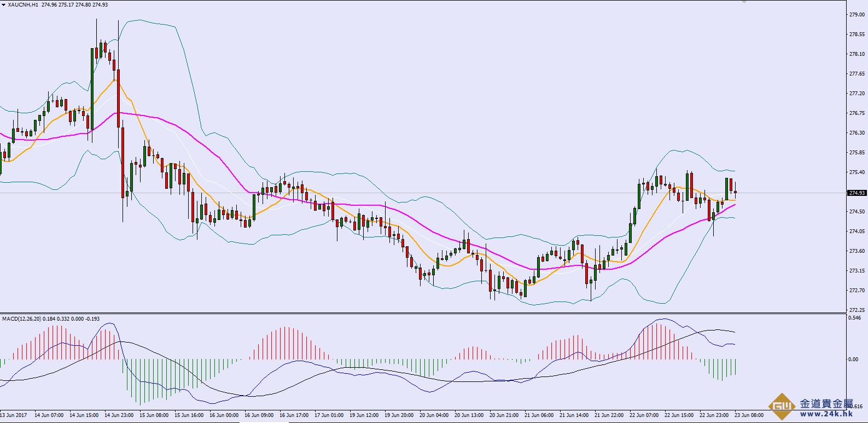
Task: Click the 277.20 price scale label
Action: (x=857, y=94)
